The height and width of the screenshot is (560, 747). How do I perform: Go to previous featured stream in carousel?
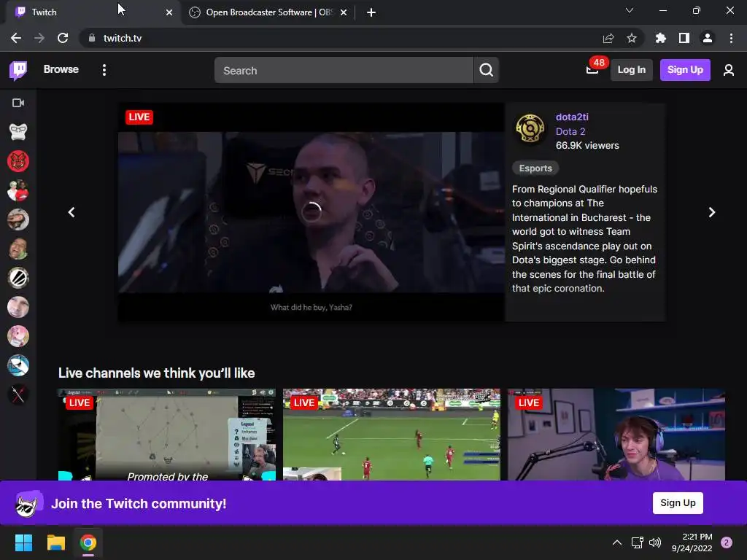click(71, 212)
